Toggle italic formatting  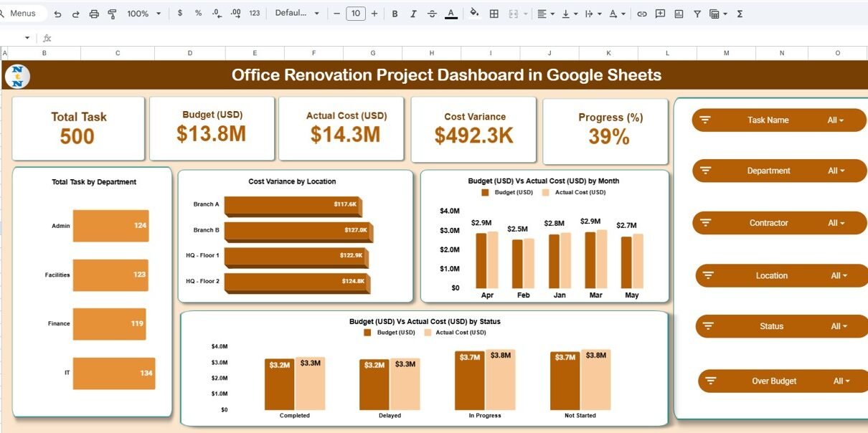click(x=413, y=14)
